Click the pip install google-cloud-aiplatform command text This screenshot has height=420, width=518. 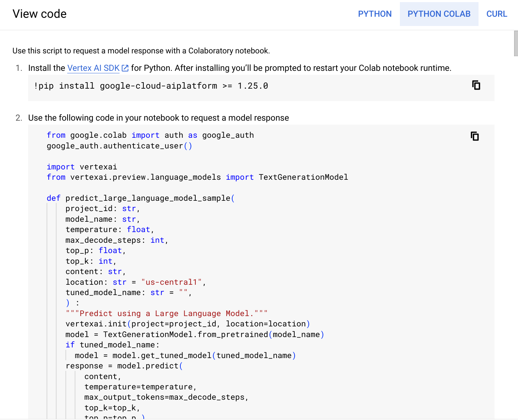pos(151,86)
